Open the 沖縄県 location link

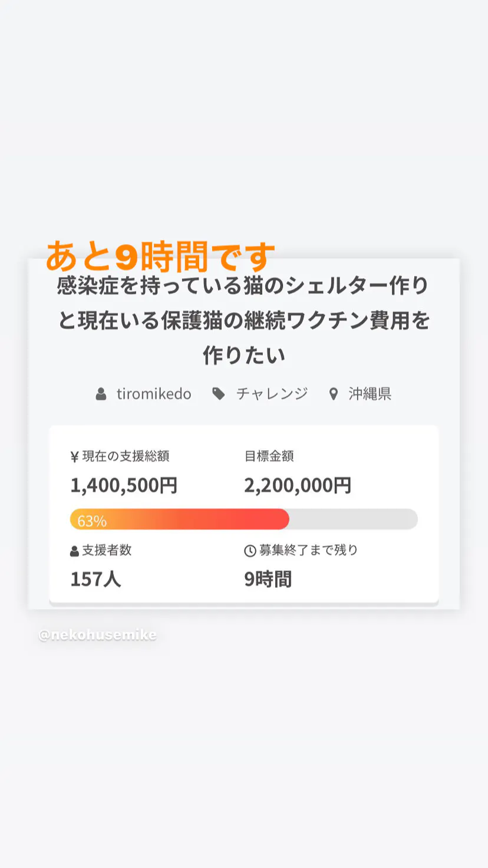pyautogui.click(x=370, y=394)
